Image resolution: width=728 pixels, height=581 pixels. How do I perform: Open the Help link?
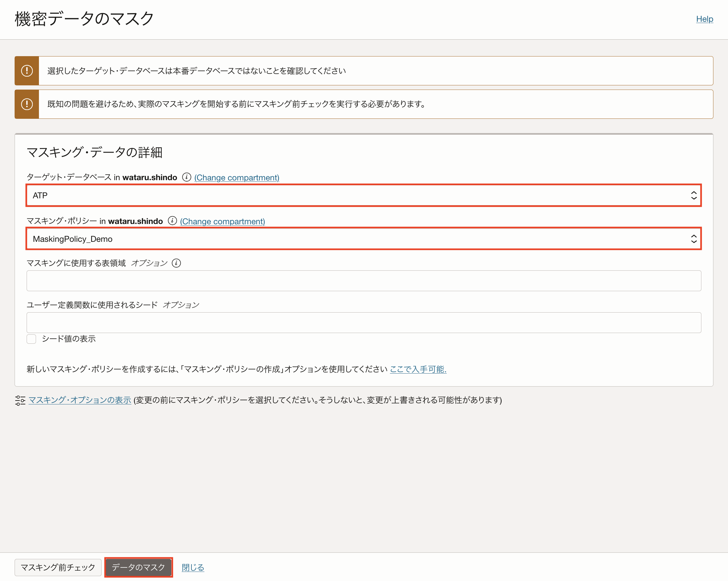click(704, 19)
